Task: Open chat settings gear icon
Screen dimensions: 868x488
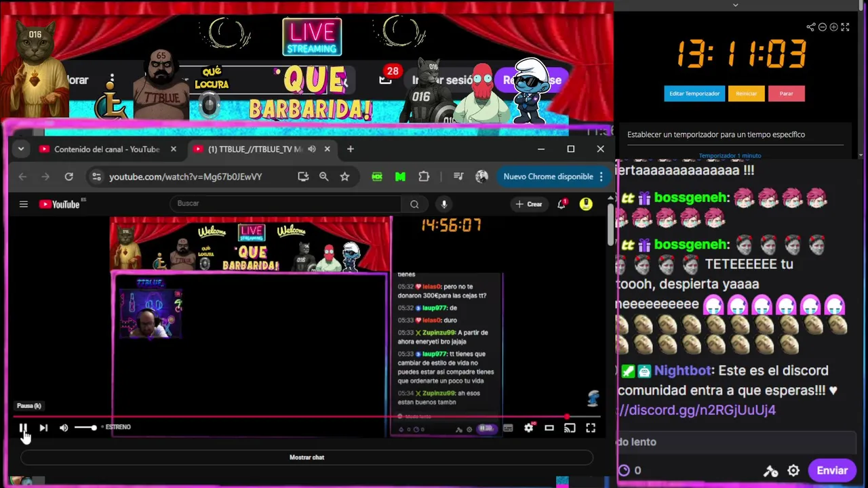Action: tap(793, 470)
